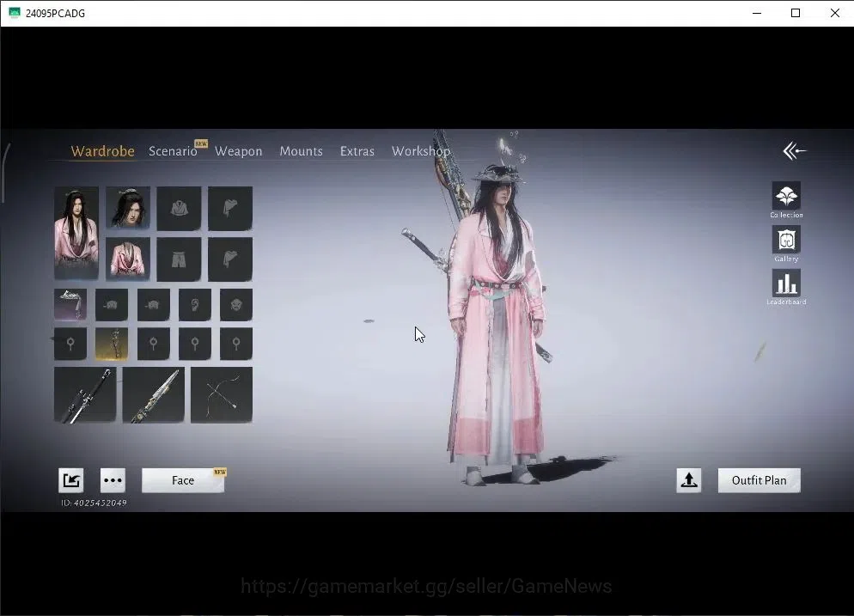
Task: Click the Face button
Action: pyautogui.click(x=183, y=480)
